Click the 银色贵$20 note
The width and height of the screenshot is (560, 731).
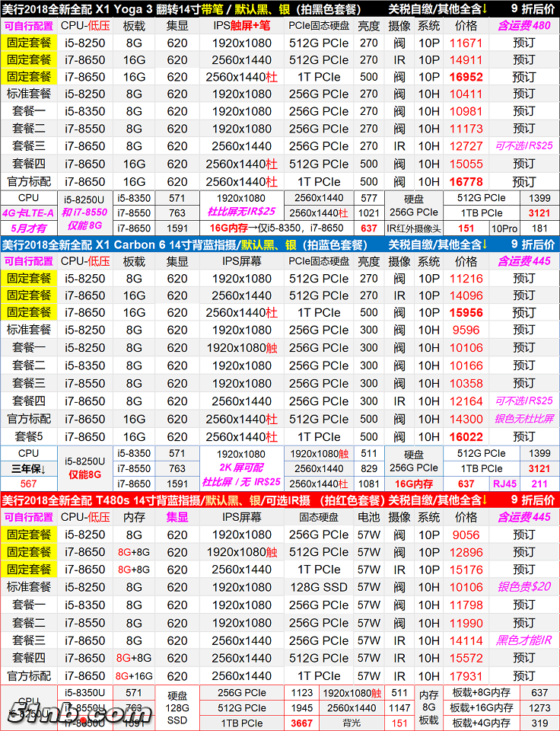tap(523, 586)
